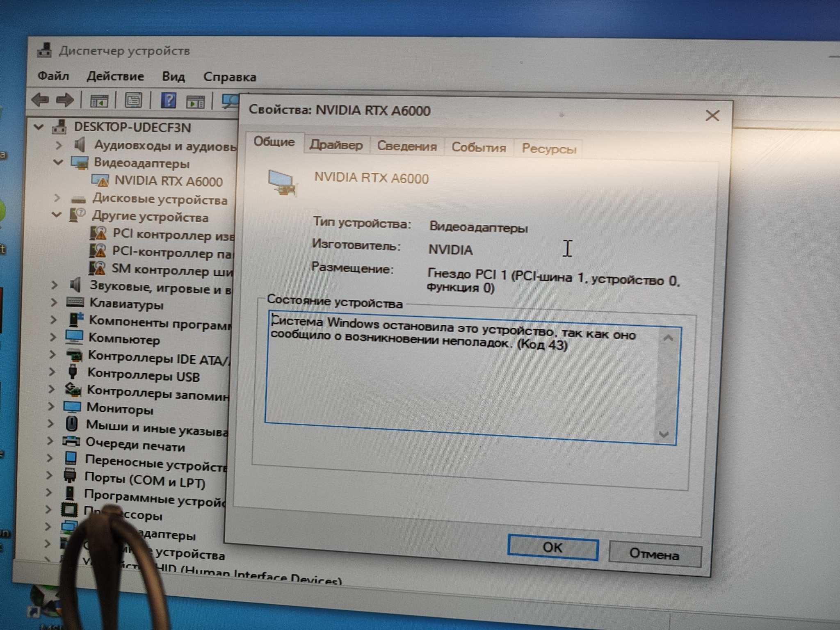Image resolution: width=840 pixels, height=630 pixels.
Task: Open the Вид menu
Action: (173, 77)
